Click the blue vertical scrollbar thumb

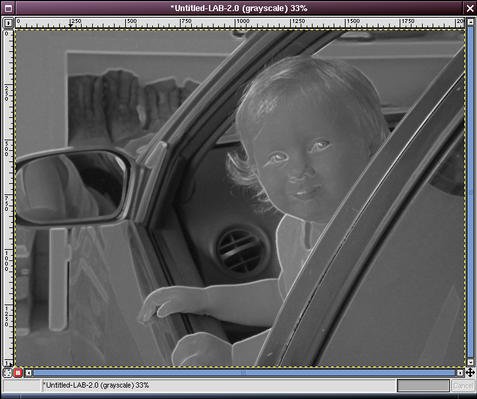(470, 192)
